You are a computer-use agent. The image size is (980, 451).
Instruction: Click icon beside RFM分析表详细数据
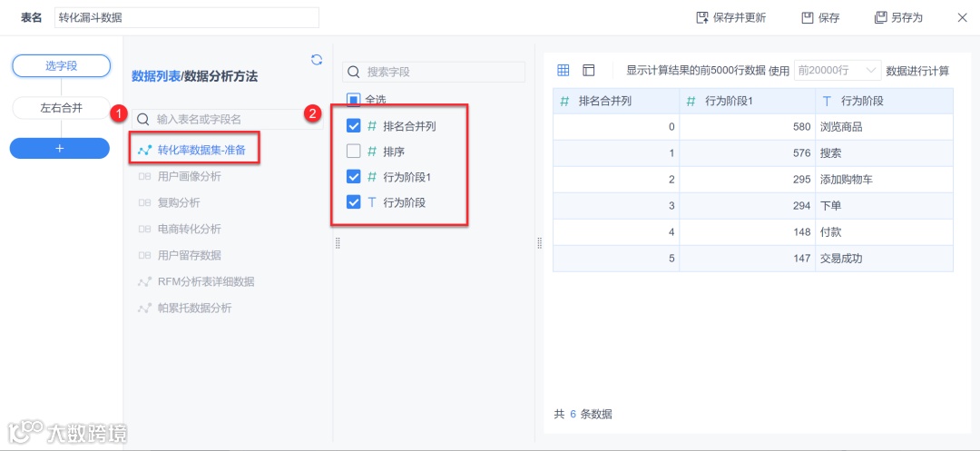(144, 281)
